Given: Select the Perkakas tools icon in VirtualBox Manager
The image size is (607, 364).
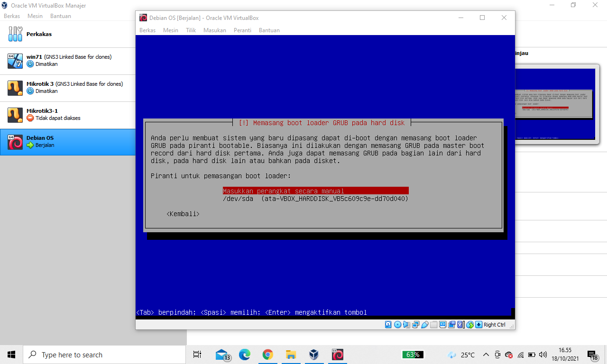Looking at the screenshot, I should pyautogui.click(x=15, y=34).
